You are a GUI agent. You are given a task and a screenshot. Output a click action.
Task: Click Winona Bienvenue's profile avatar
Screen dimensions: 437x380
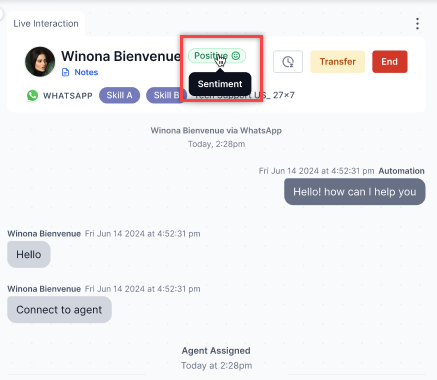[40, 62]
